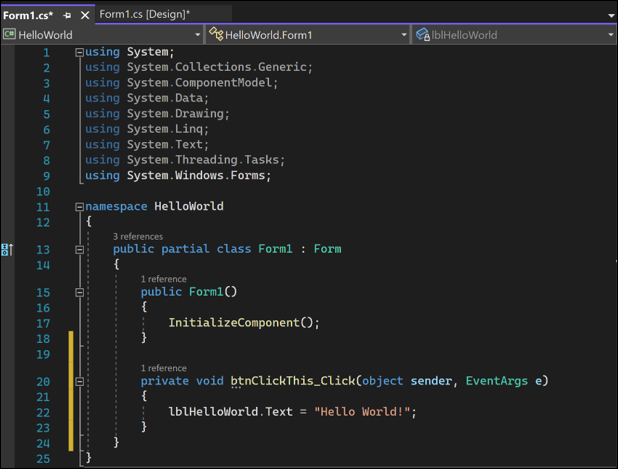This screenshot has height=469, width=618.
Task: Place cursor on 'System.ComponentModel'
Action: 199,83
